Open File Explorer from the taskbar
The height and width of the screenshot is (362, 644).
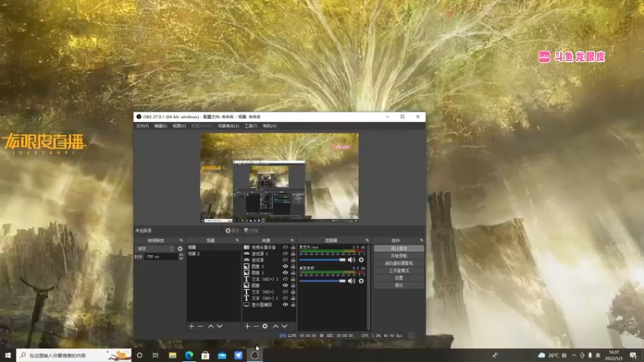tap(172, 356)
